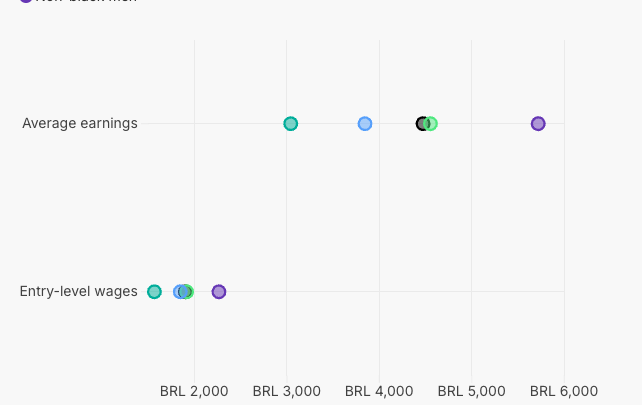Image resolution: width=642 pixels, height=405 pixels.
Task: Click the purple dot on Entry-level wages row
Action: coord(219,292)
